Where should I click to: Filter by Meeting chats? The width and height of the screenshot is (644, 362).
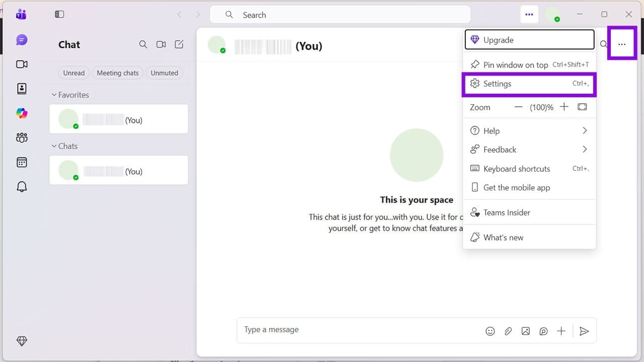click(118, 73)
